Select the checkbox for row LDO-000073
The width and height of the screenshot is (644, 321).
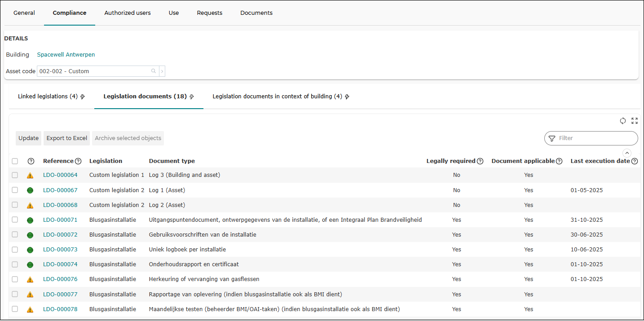click(15, 249)
